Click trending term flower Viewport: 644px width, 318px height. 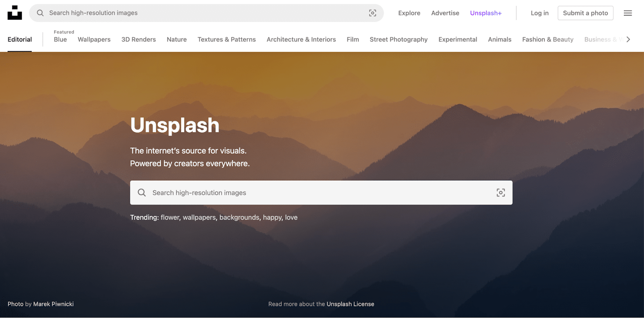click(170, 217)
